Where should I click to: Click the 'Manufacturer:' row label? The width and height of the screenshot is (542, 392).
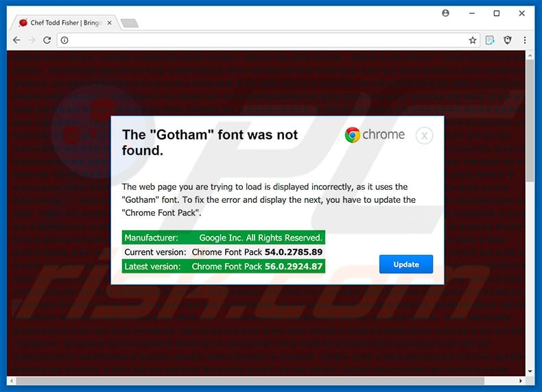(151, 238)
